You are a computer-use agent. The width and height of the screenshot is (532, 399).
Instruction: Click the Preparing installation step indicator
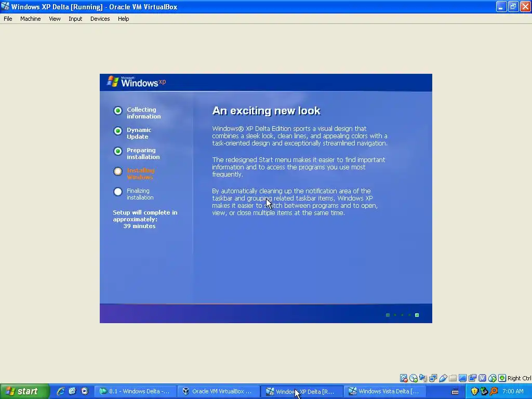[118, 151]
